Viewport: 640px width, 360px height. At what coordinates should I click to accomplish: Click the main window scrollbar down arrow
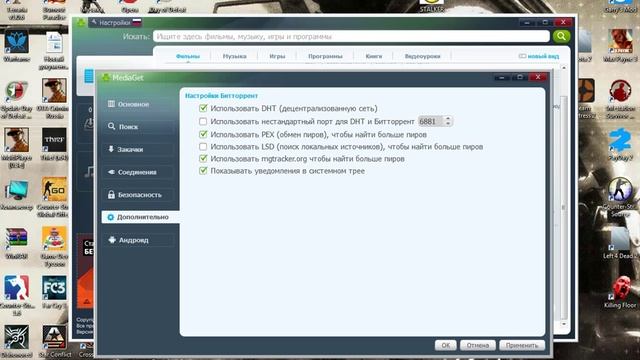564,324
